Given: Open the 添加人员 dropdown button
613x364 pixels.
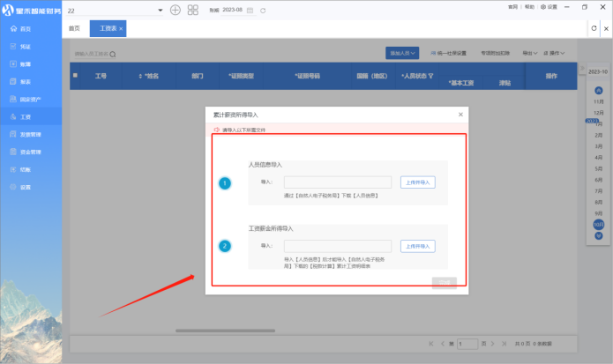Looking at the screenshot, I should coord(401,53).
